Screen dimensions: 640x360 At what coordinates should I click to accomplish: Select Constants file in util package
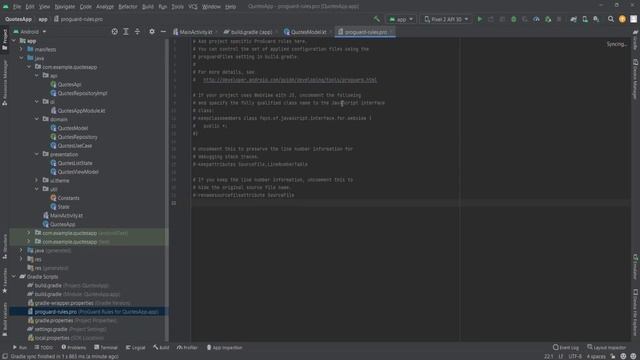click(69, 198)
